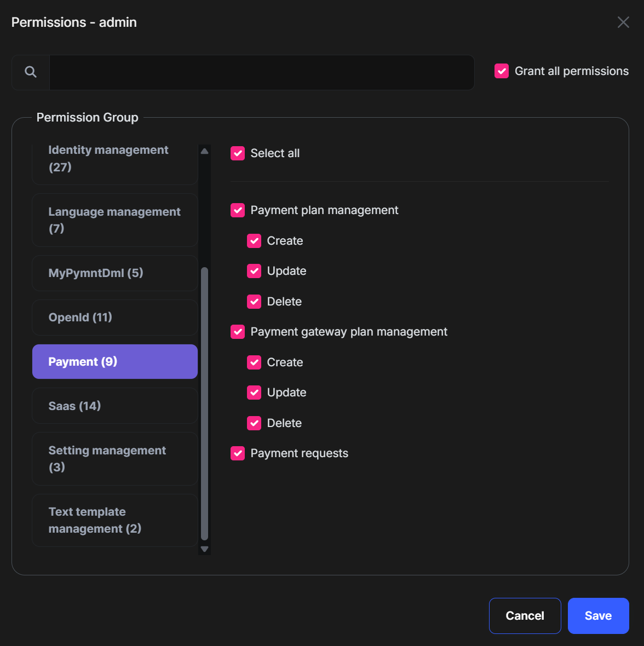This screenshot has width=644, height=646.
Task: Uncheck the Payment requests permission
Action: point(238,453)
